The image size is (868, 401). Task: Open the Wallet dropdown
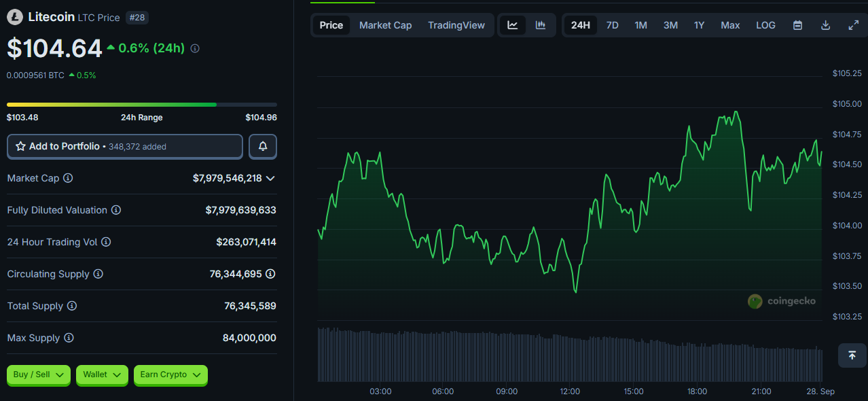tap(102, 374)
